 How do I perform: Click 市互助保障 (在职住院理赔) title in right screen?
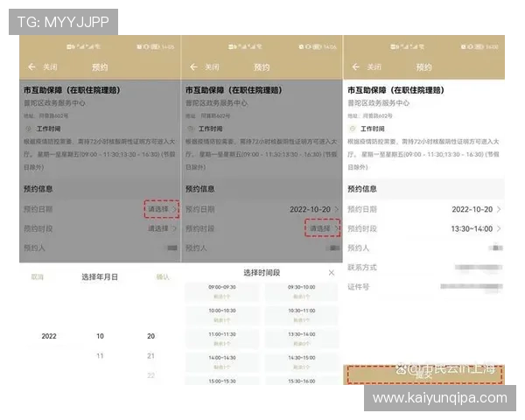pos(395,90)
